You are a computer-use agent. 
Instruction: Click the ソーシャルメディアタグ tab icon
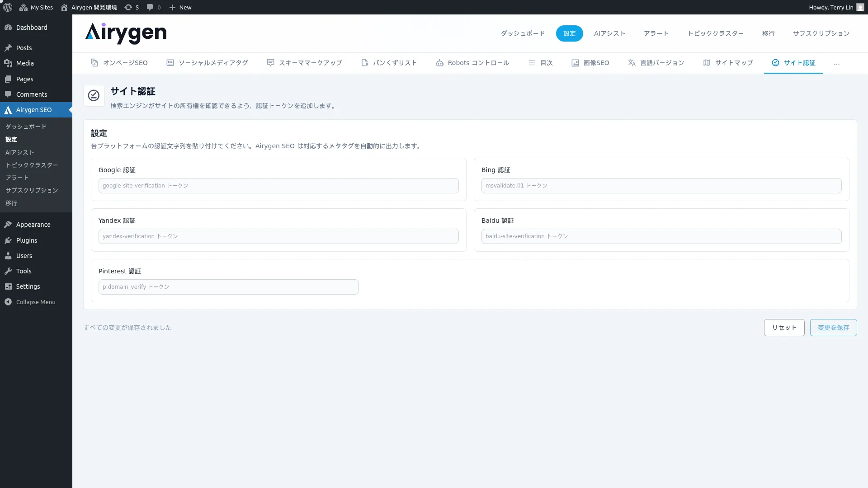click(170, 63)
